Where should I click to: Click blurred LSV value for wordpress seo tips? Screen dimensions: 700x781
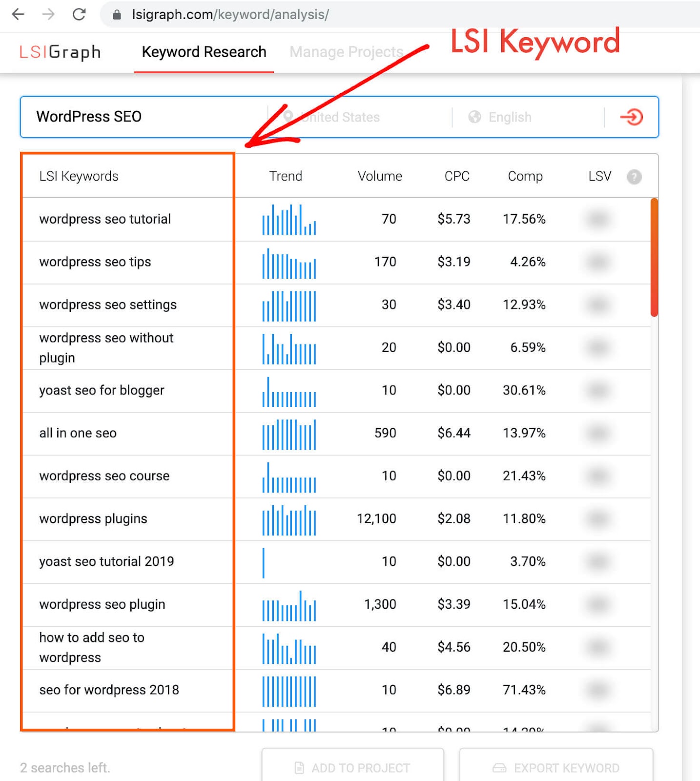click(598, 262)
